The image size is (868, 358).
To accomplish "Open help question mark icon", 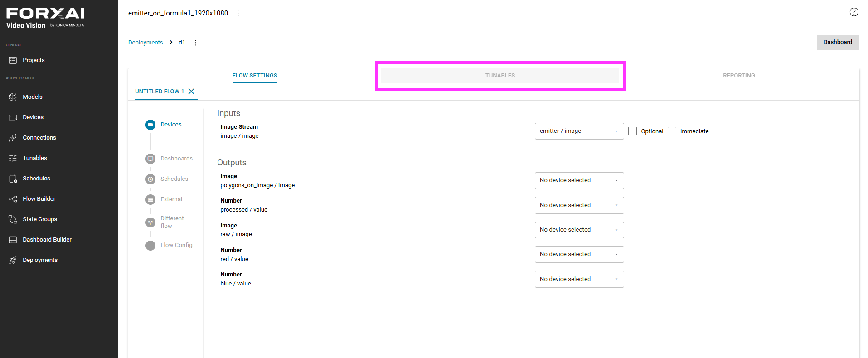I will click(854, 12).
